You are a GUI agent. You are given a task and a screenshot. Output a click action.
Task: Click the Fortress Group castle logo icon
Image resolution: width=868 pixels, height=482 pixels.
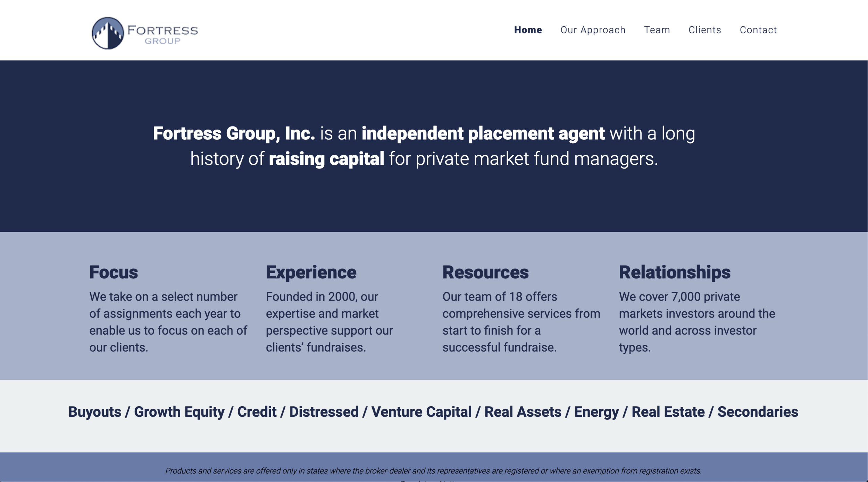coord(108,33)
